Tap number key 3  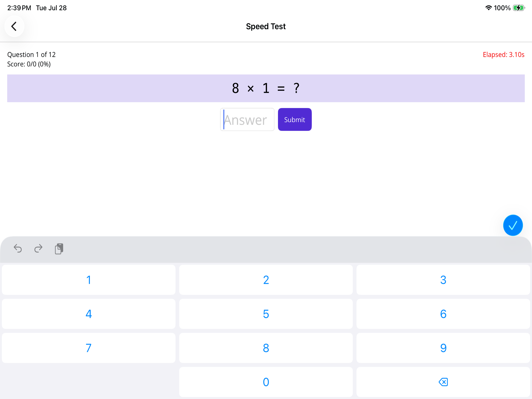[443, 280]
